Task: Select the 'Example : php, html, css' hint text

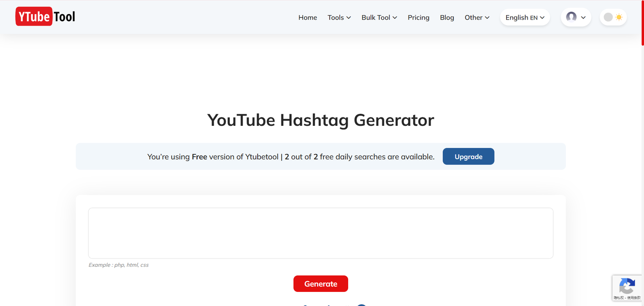Action: (x=119, y=265)
